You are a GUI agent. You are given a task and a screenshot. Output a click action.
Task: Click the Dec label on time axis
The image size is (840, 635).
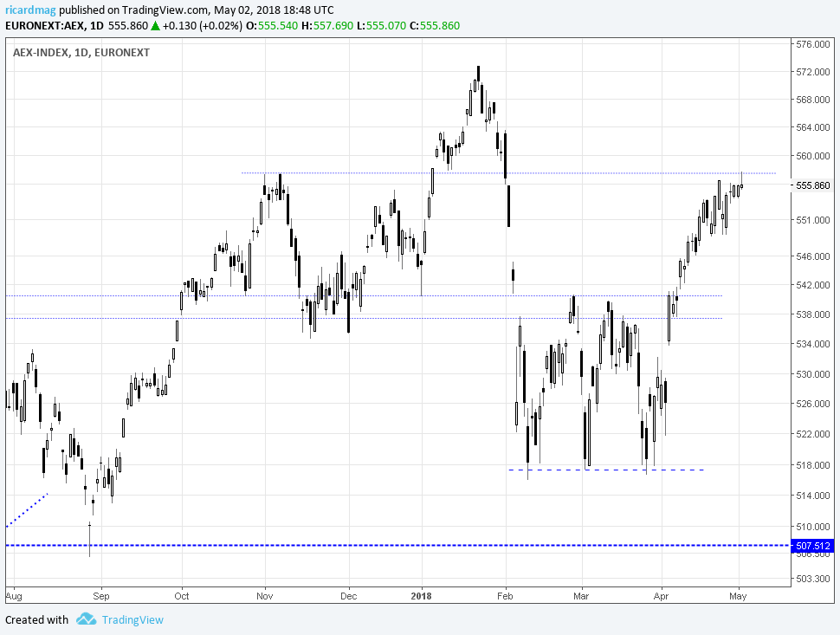click(x=349, y=596)
